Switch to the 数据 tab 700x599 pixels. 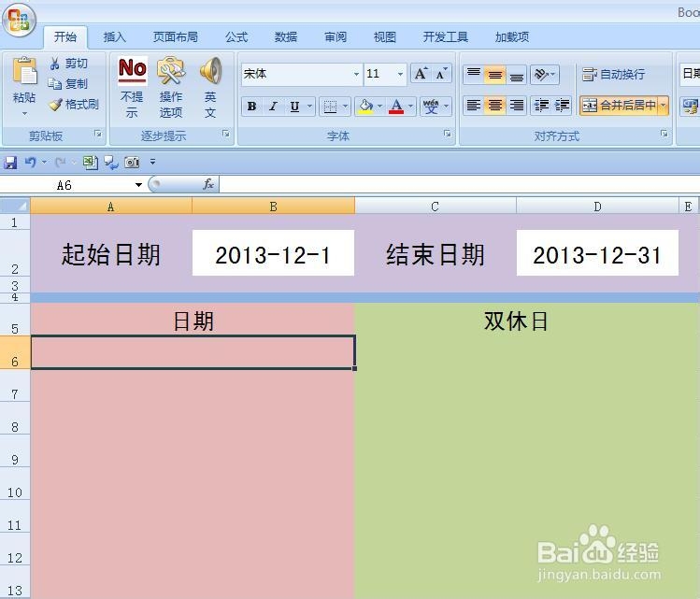point(286,37)
